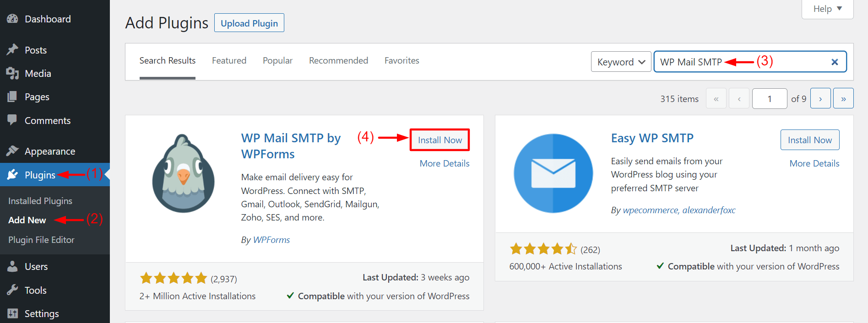This screenshot has height=323, width=868.
Task: Switch to Search Results tab
Action: 168,60
